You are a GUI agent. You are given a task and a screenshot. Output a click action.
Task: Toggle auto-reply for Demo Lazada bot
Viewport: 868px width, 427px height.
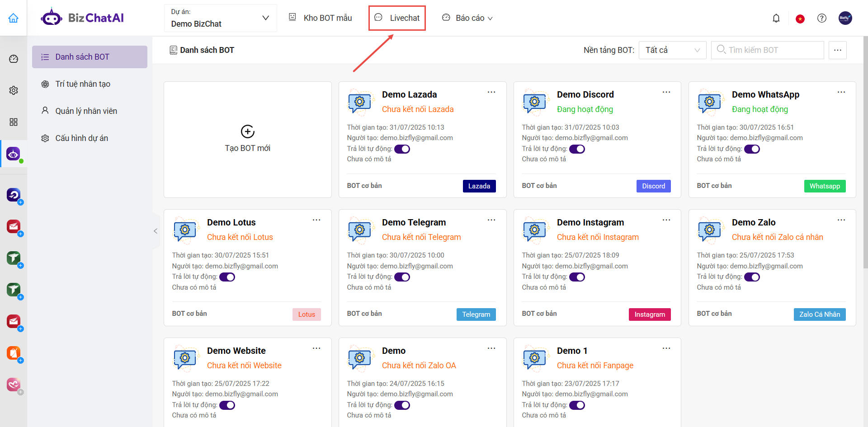[x=402, y=149]
